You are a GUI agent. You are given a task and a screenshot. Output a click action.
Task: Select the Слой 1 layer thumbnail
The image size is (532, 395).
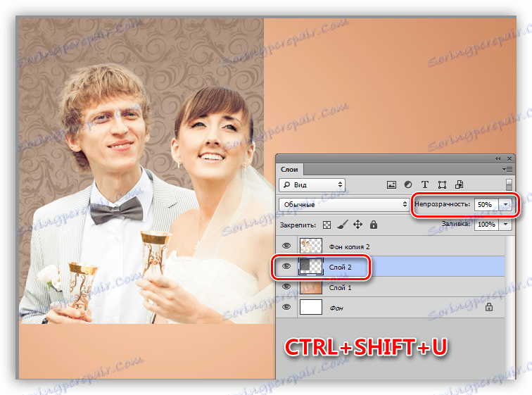click(311, 287)
